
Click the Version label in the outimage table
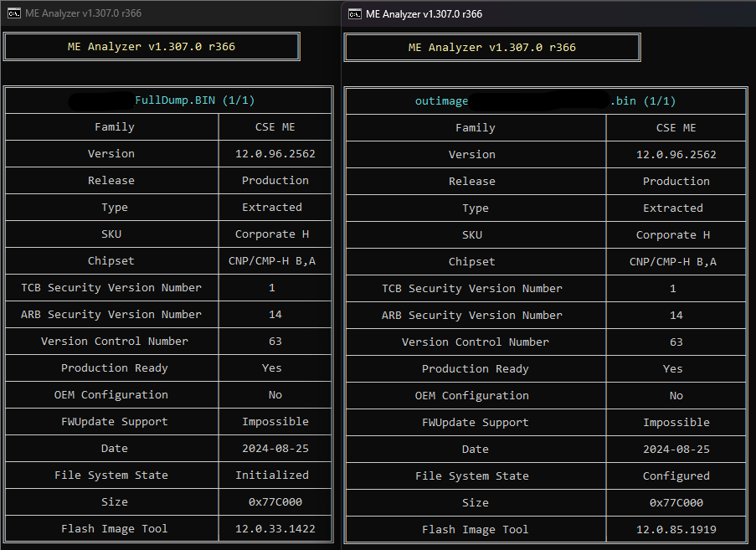(471, 155)
